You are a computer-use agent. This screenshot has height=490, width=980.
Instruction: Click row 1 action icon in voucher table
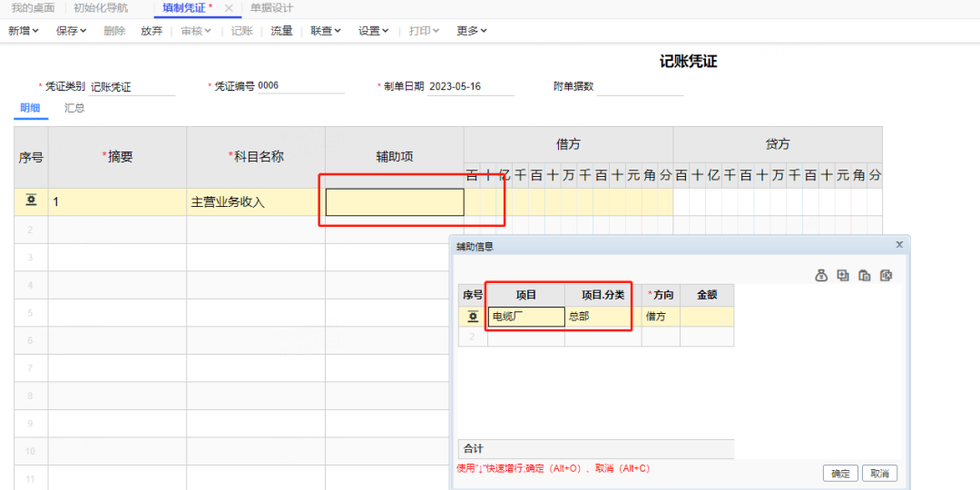click(x=31, y=201)
